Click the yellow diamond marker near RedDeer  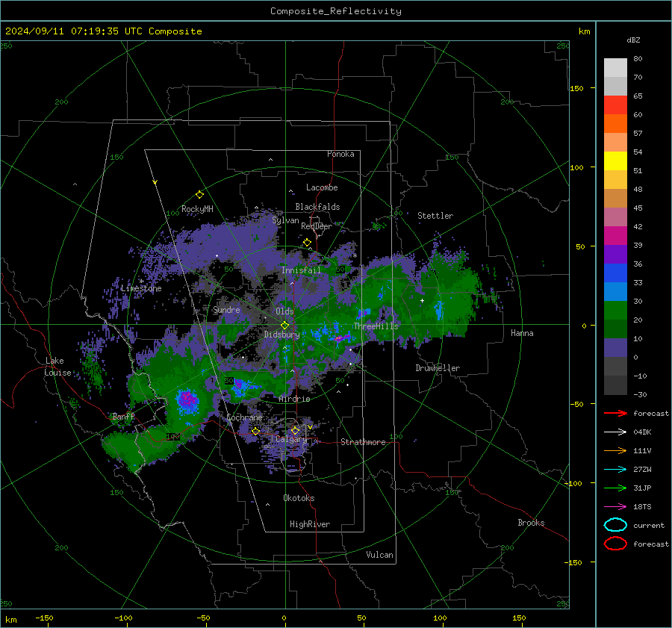point(307,243)
